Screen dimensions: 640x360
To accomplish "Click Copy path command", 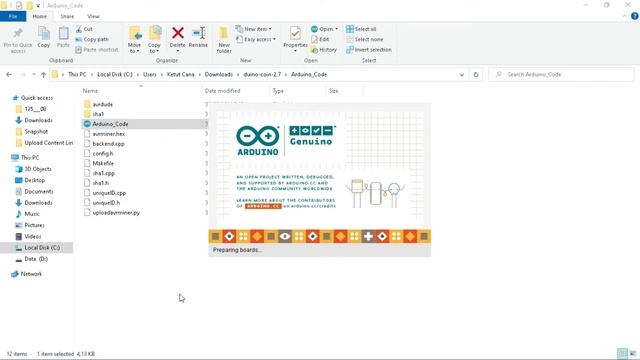I will point(92,39).
